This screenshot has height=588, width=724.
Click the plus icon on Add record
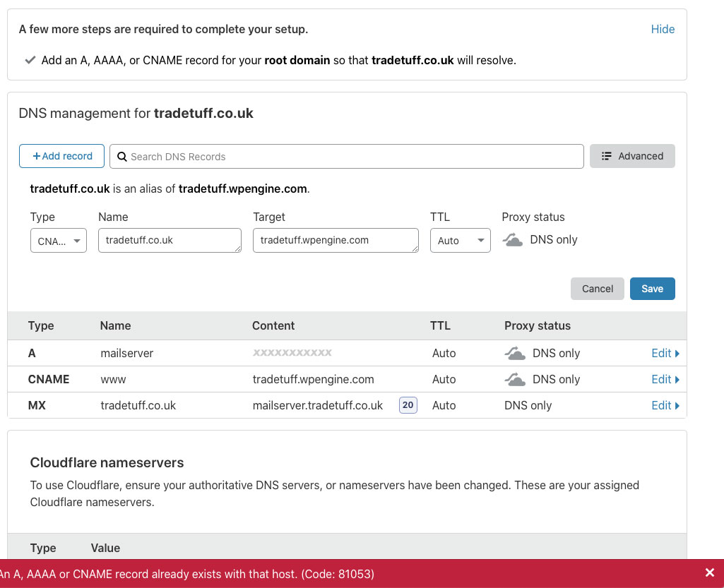(37, 156)
